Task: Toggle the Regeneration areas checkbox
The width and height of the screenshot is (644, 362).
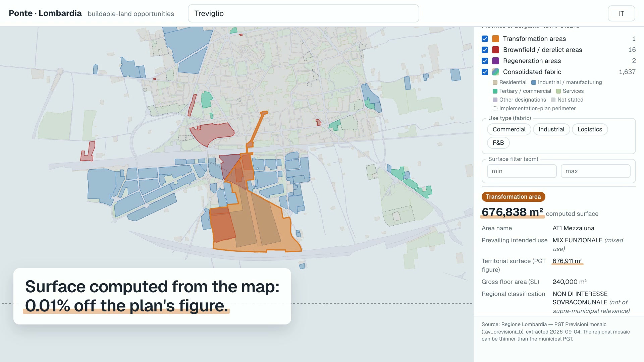Action: coord(485,61)
